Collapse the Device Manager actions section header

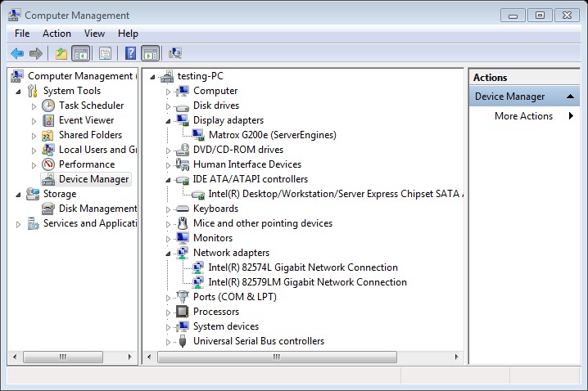coord(572,97)
